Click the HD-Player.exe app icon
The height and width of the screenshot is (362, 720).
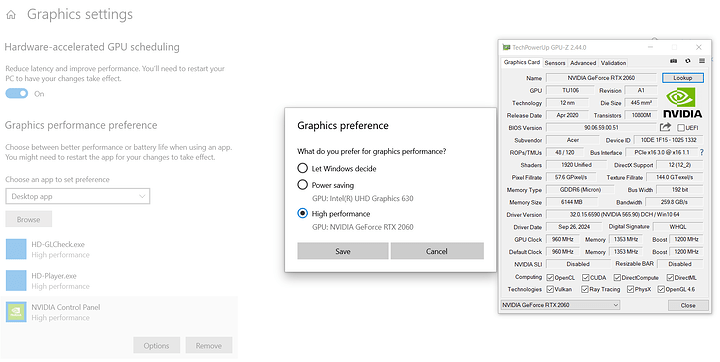click(x=16, y=280)
